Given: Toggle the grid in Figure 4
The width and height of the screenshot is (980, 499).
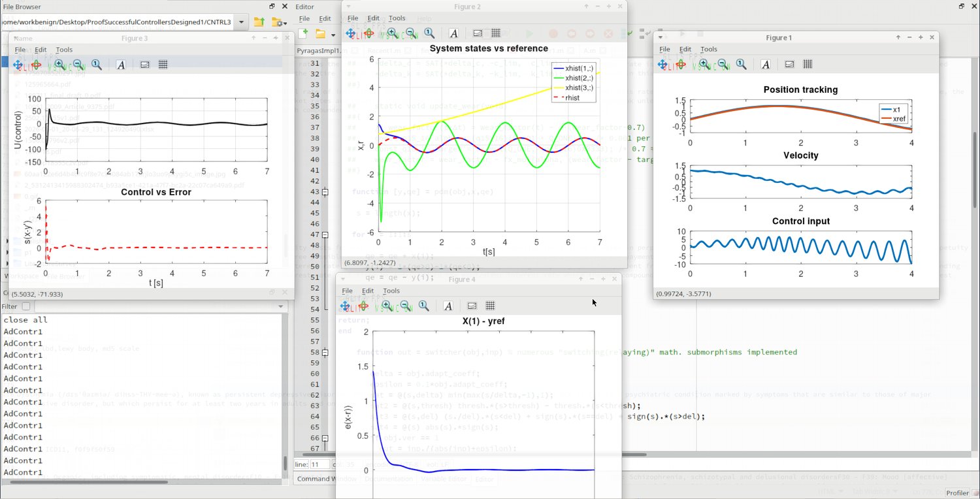Looking at the screenshot, I should click(x=490, y=306).
